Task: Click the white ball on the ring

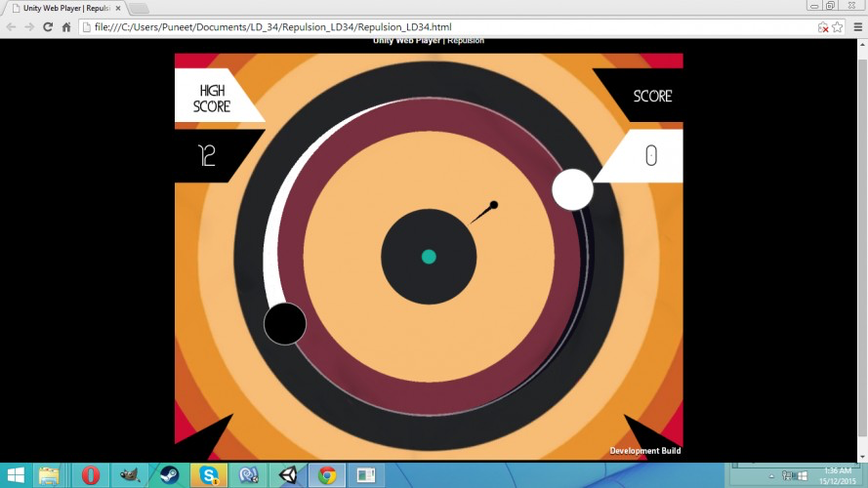Action: 573,189
